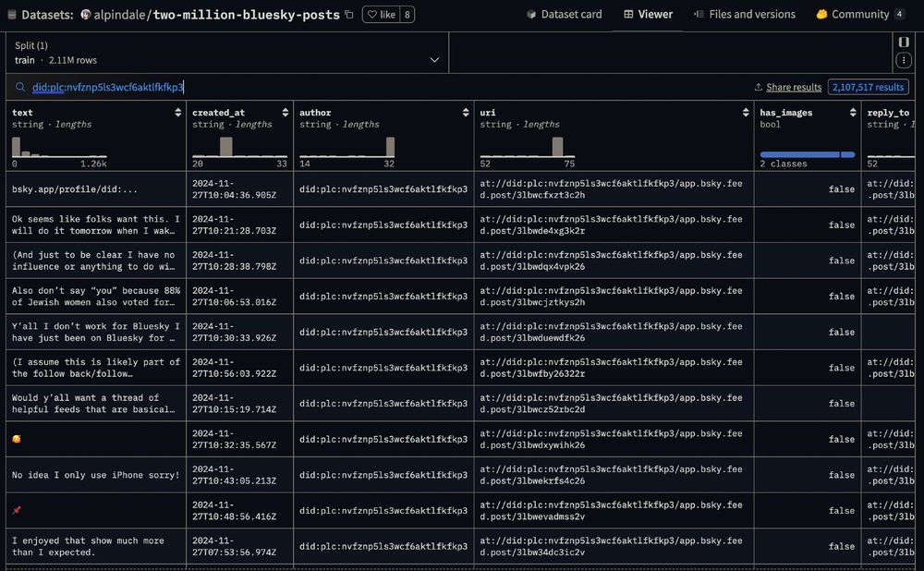Select the uri ending in 3lbwcfxzt3c2h

[614, 189]
